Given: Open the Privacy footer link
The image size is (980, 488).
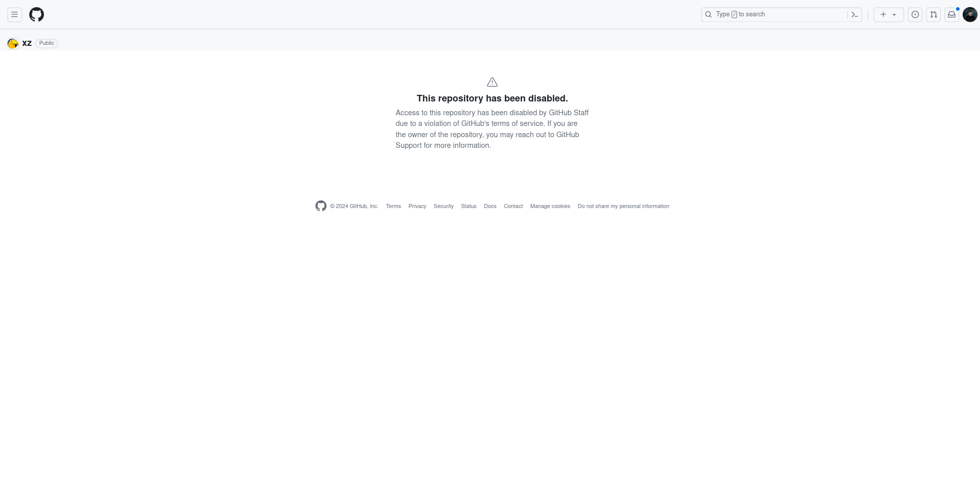Looking at the screenshot, I should (x=417, y=207).
